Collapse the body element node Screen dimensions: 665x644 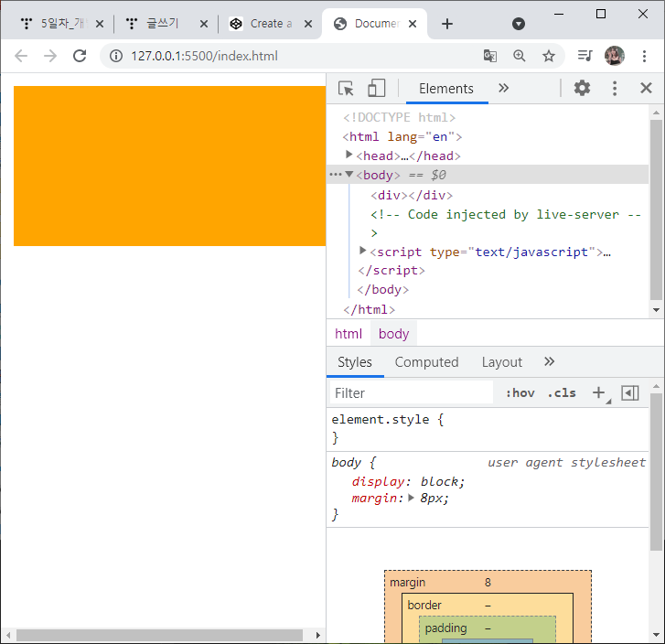pyautogui.click(x=349, y=174)
